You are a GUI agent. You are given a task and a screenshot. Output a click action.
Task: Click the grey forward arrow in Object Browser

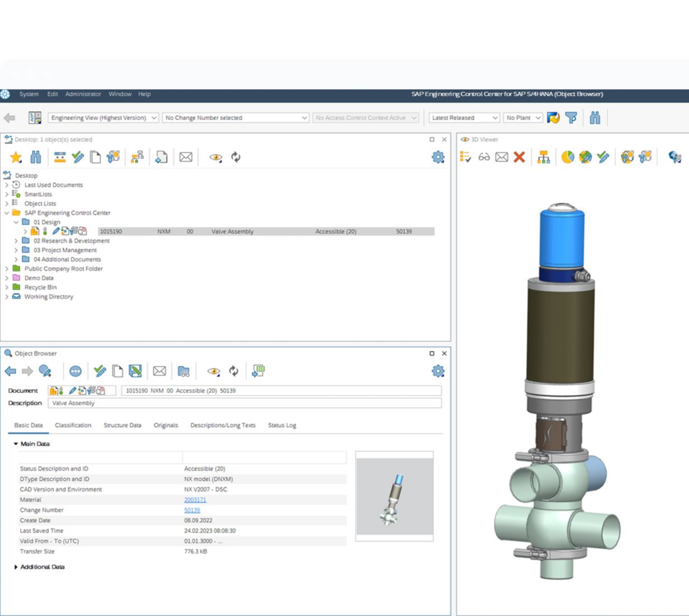pyautogui.click(x=27, y=371)
